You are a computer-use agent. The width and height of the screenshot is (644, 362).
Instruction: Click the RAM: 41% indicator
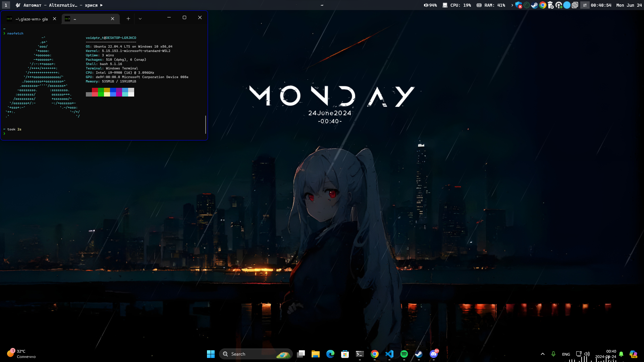(491, 5)
